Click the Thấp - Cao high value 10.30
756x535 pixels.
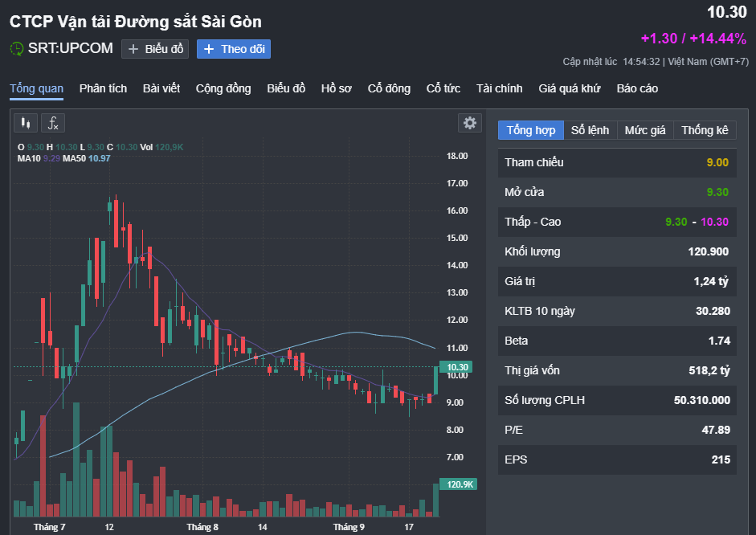click(714, 223)
